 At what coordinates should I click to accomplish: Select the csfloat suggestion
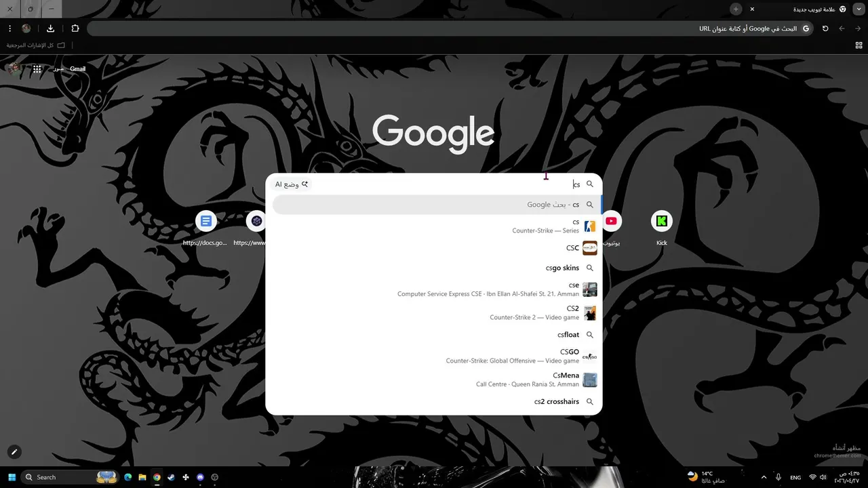[x=434, y=335]
